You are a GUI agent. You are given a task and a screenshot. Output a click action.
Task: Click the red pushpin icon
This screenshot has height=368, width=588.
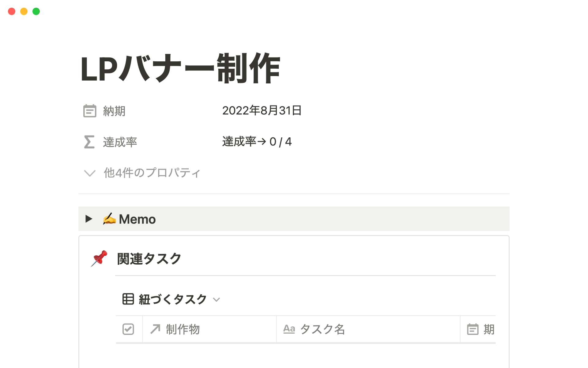point(99,258)
